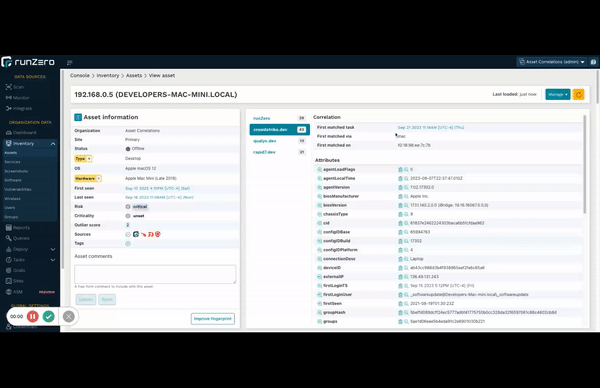Open Monitor in the sidebar

pos(17,98)
